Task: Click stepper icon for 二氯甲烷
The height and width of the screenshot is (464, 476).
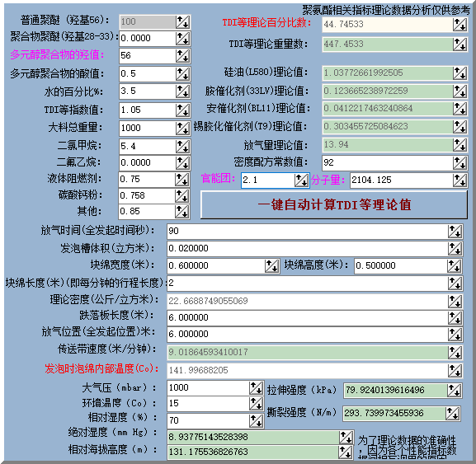Action: 183,146
